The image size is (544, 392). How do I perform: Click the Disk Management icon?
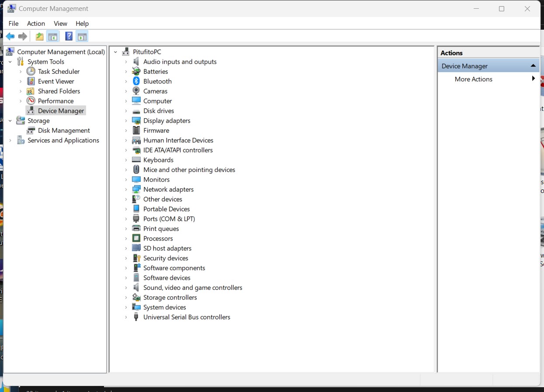(x=31, y=130)
